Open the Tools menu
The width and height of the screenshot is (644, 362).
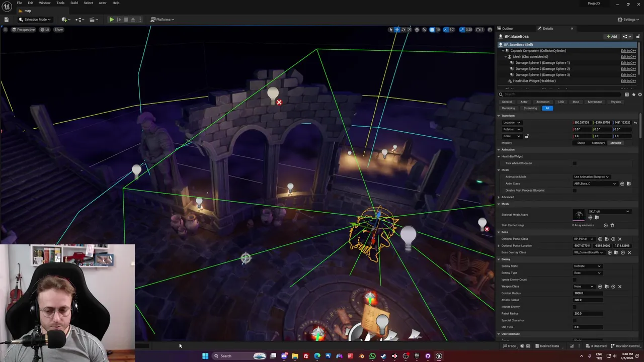coord(60,3)
